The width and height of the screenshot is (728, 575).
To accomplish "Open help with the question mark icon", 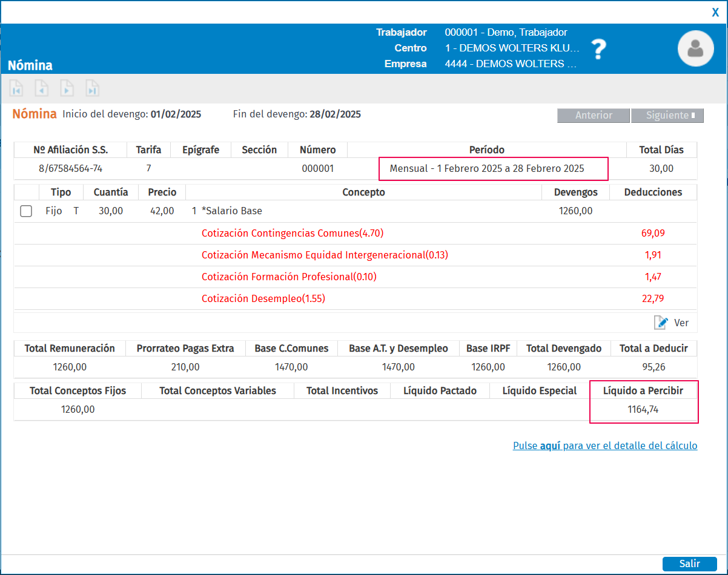I will point(598,49).
